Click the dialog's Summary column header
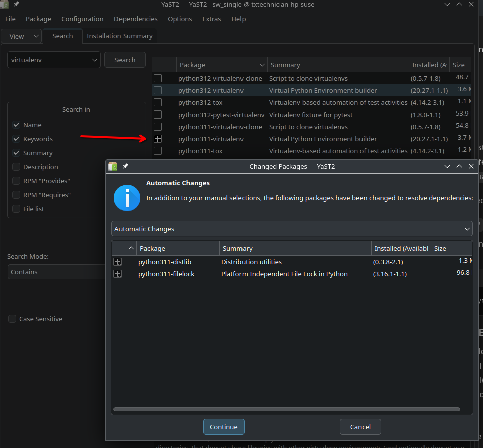Screen dimensions: 483x448 [x=295, y=248]
